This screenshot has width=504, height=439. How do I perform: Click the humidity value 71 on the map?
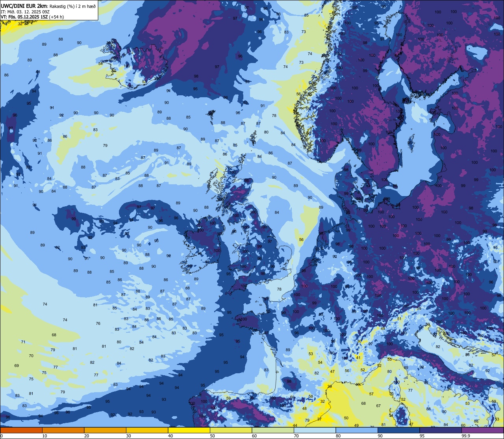[x=23, y=342]
